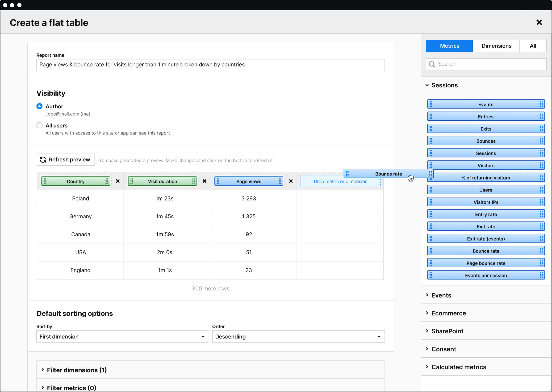
Task: Toggle Metrics tab in right panel
Action: coord(449,46)
